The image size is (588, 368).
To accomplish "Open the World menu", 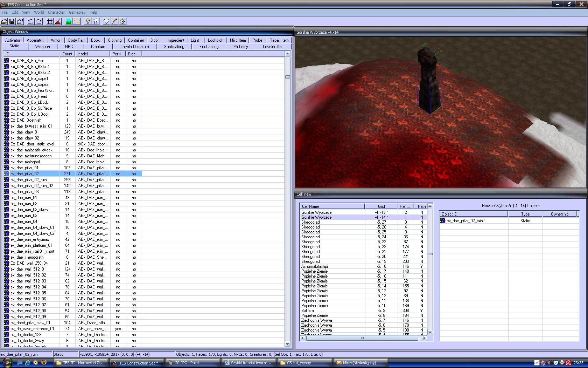I will pos(39,12).
